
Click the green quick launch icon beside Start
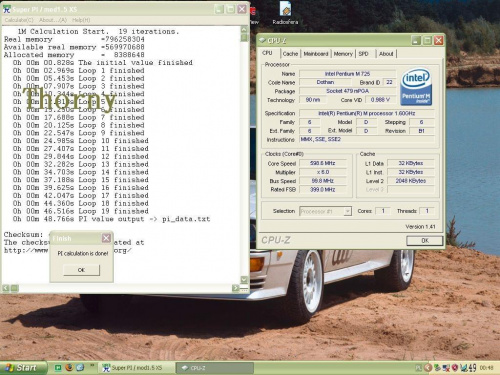(x=58, y=368)
